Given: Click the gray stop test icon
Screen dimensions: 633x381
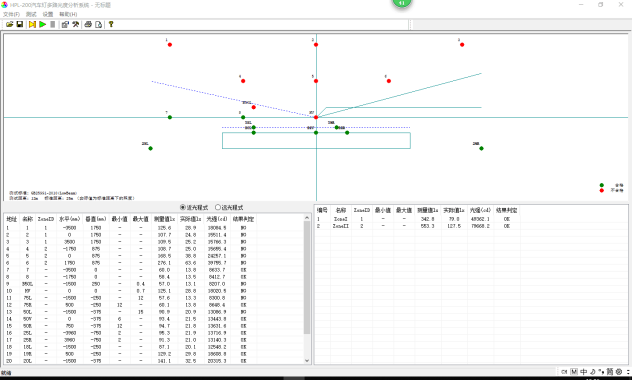Looking at the screenshot, I should pos(52,25).
